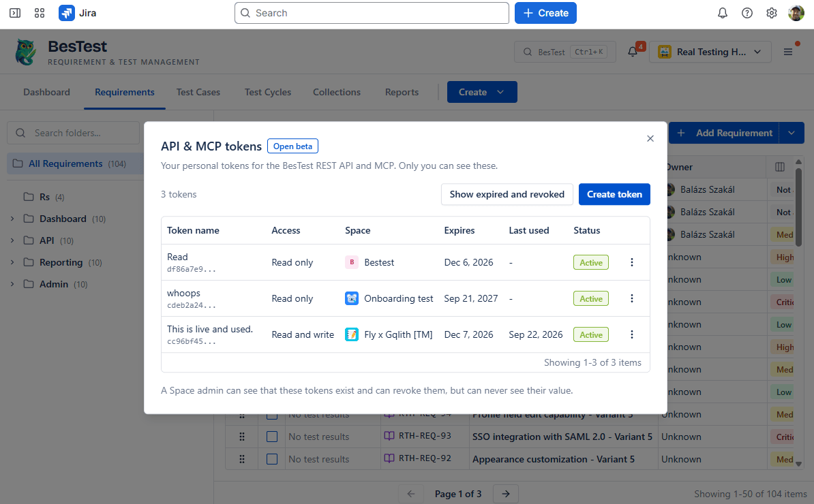
Task: Click the Active status of whoops token
Action: click(591, 299)
